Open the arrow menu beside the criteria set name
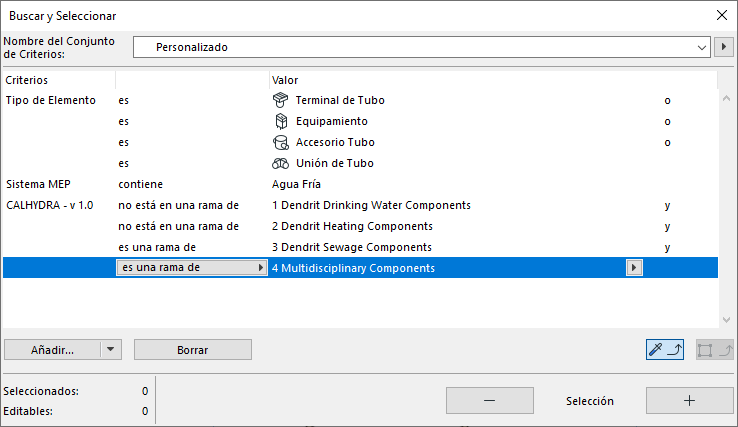The image size is (738, 427). tap(725, 47)
